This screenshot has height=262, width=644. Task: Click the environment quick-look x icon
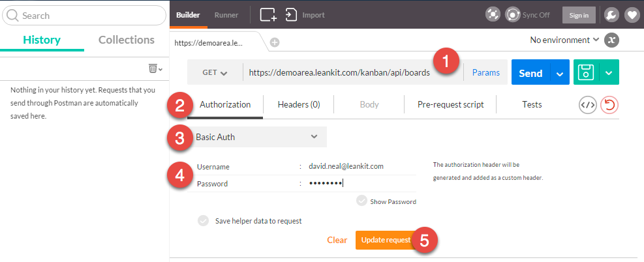click(611, 40)
